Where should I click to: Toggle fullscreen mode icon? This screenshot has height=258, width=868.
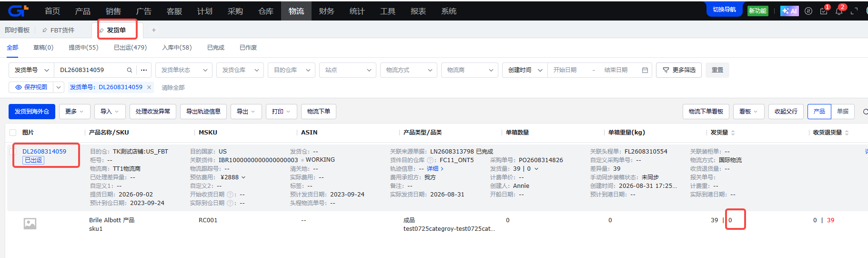(x=854, y=11)
